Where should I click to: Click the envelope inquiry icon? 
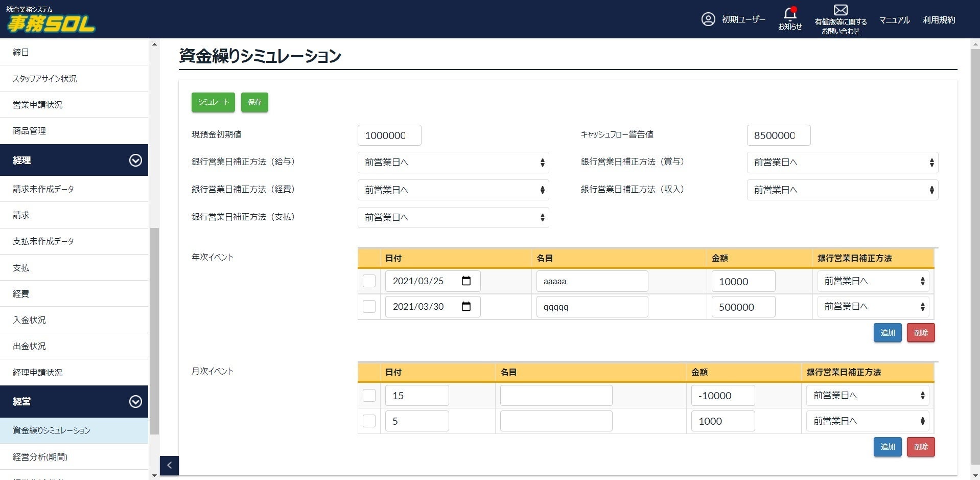[841, 10]
